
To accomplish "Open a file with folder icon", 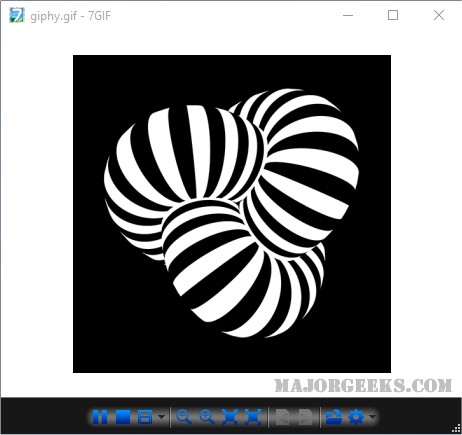I will coord(334,417).
